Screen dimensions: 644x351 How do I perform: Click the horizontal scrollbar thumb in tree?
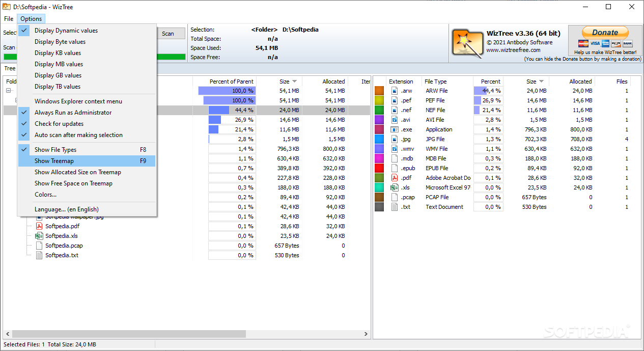(128, 334)
